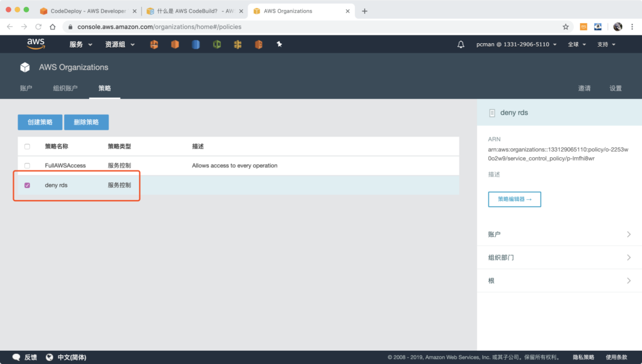642x364 pixels.
Task: Click the 创建策略 button
Action: pos(40,122)
